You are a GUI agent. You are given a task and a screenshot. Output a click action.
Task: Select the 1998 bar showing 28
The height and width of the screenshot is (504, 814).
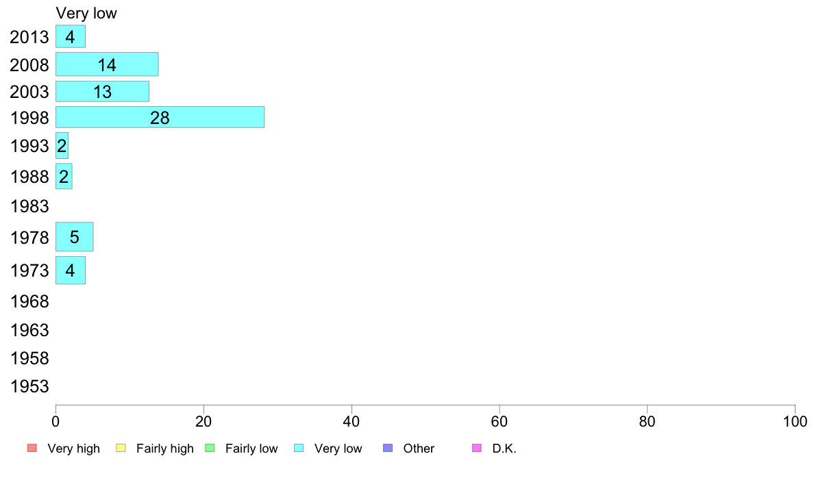click(160, 117)
